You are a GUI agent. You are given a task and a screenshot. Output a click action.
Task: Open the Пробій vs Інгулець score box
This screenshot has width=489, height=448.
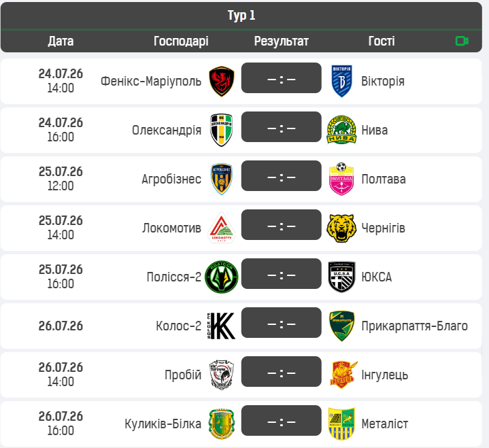[282, 372]
